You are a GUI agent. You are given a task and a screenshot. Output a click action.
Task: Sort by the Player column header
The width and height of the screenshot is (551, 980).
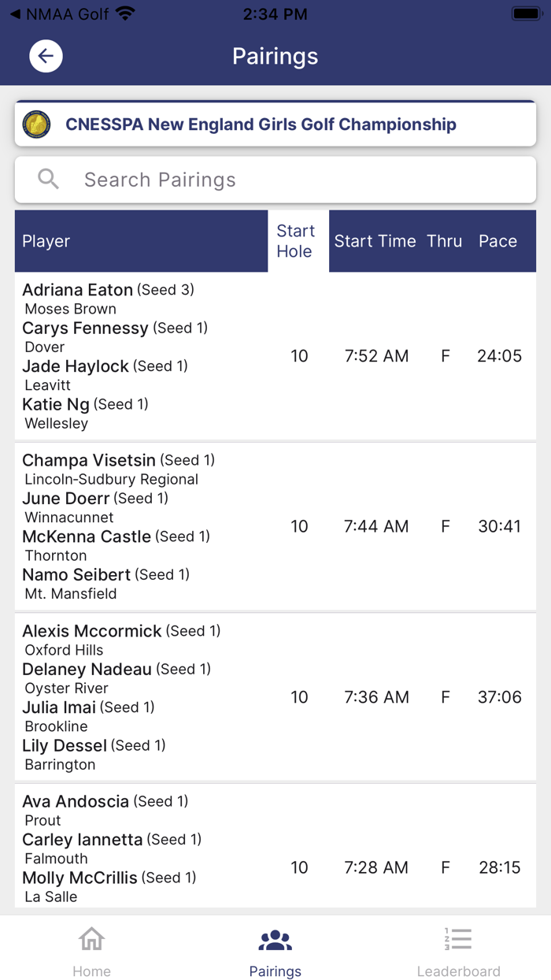(46, 241)
